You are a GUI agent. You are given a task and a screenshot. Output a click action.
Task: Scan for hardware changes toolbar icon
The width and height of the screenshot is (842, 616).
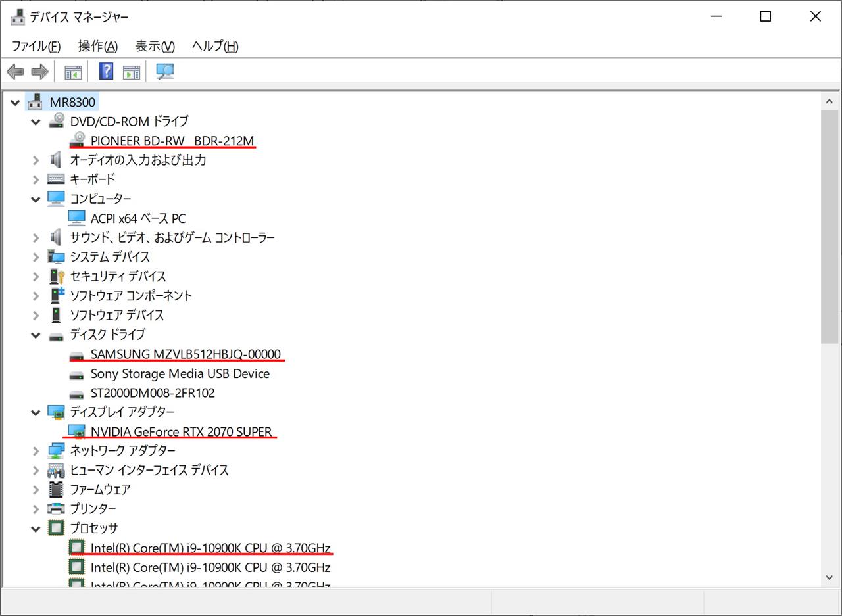coord(164,71)
